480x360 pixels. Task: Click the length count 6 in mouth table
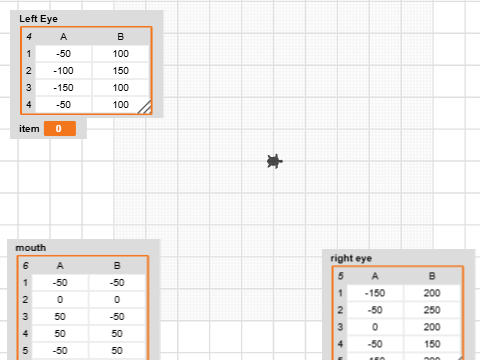tap(25, 266)
